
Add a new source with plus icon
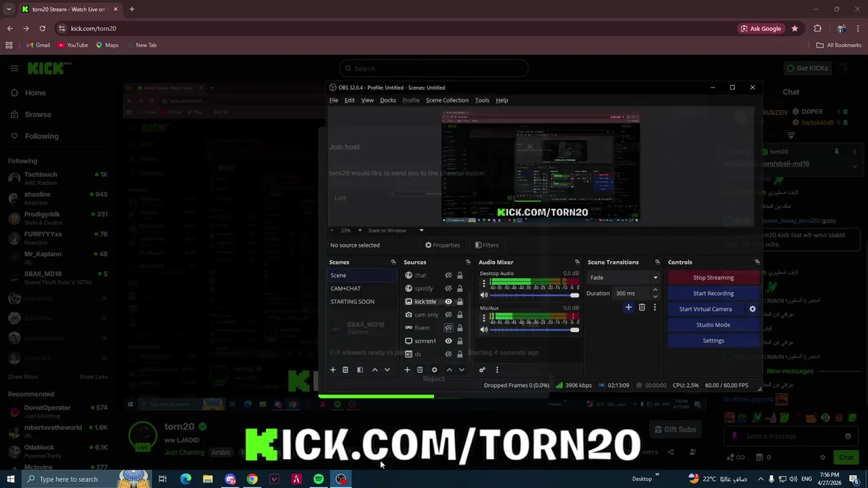click(407, 370)
